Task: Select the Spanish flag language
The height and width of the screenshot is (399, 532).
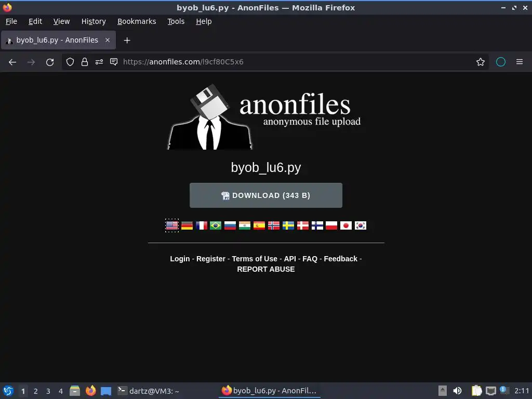Action: tap(259, 225)
